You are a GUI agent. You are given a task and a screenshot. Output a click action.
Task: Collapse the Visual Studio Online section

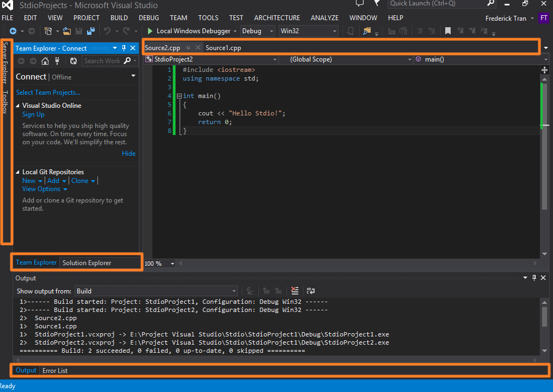[x=17, y=106]
